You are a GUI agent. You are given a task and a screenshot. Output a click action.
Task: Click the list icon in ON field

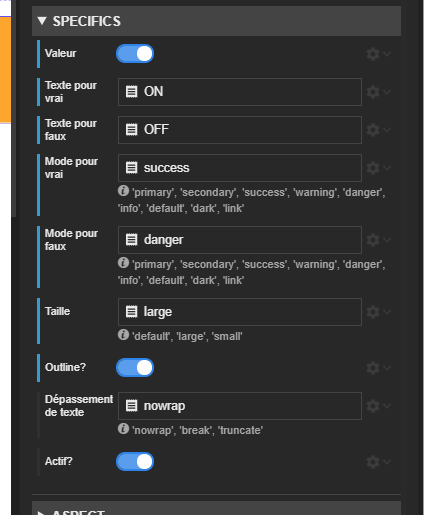click(131, 91)
